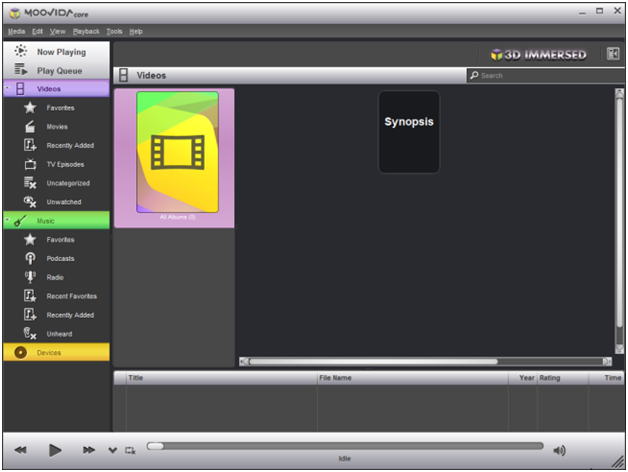
Task: Open the Play Queue
Action: click(x=56, y=71)
